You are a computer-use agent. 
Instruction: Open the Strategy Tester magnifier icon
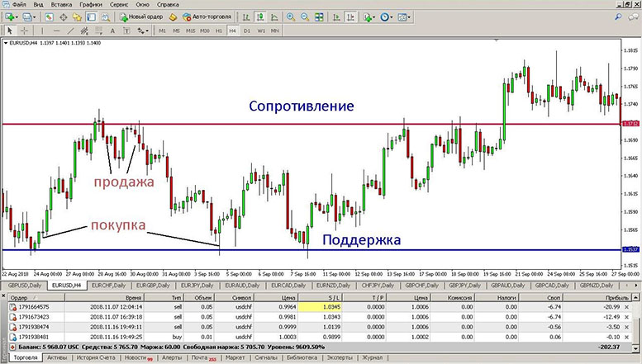[106, 17]
